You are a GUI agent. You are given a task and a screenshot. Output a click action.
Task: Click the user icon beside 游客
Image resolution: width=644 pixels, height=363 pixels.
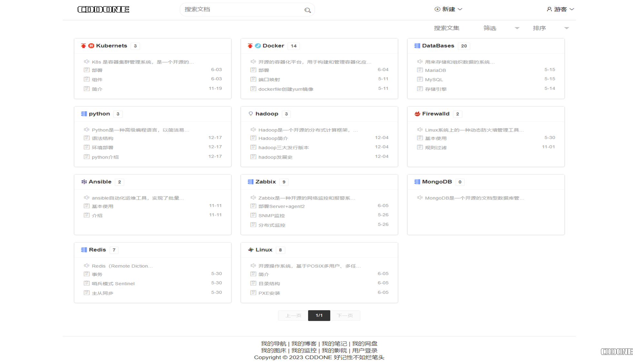549,9
